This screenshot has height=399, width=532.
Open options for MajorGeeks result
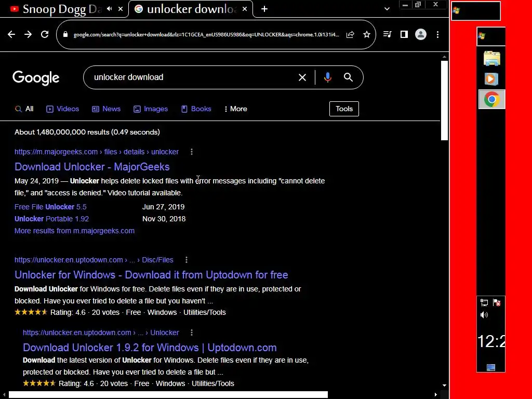pos(192,152)
